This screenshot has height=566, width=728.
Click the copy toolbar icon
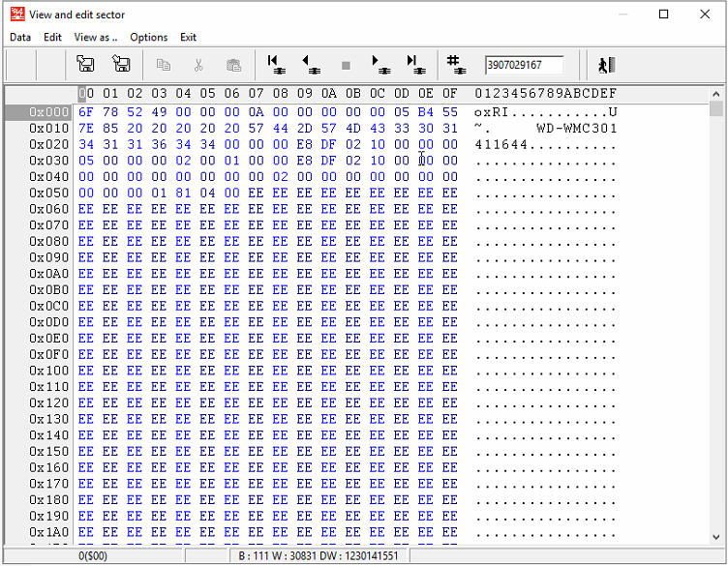pyautogui.click(x=163, y=65)
